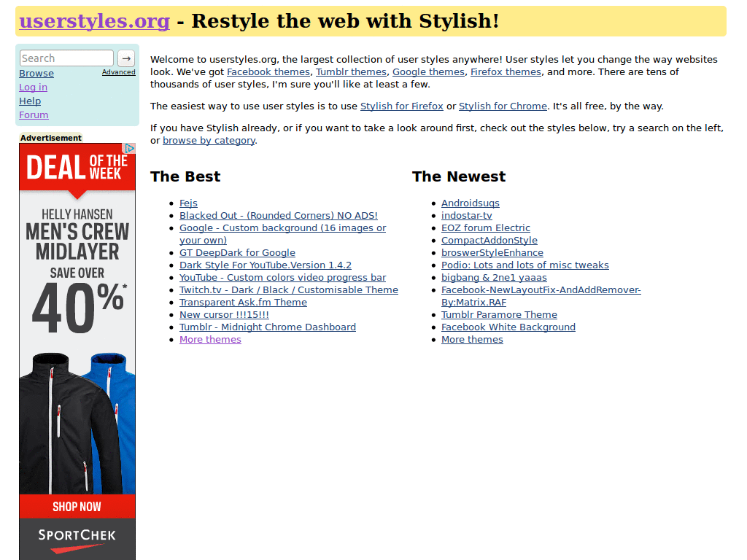Open bigbang & 2ne1 yaaas style
Image resolution: width=747 pixels, height=560 pixels.
(494, 278)
